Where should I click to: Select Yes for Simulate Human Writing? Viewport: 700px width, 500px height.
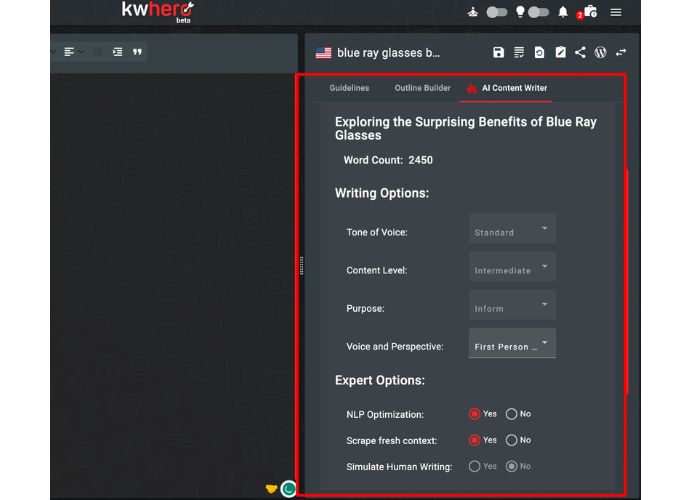tap(474, 467)
